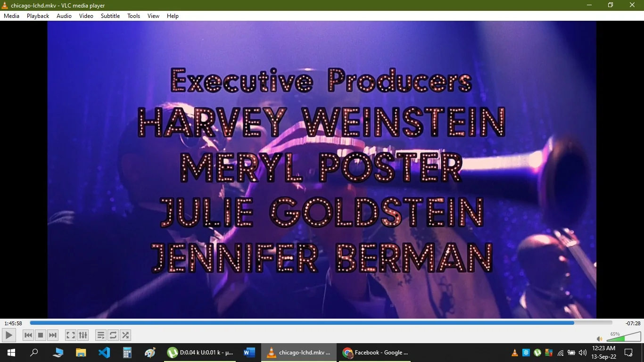644x362 pixels.
Task: Open the Windows notification center
Action: click(x=628, y=353)
